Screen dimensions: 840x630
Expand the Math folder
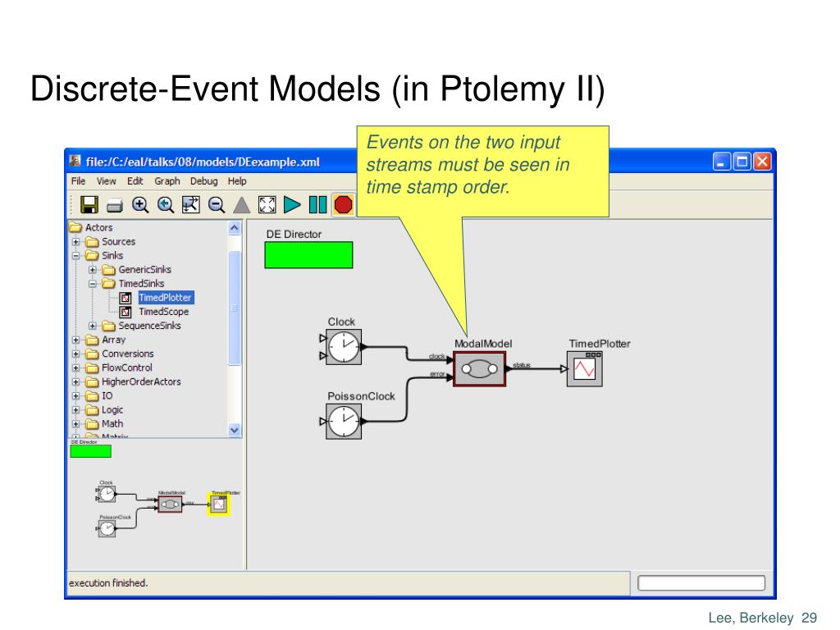click(76, 424)
